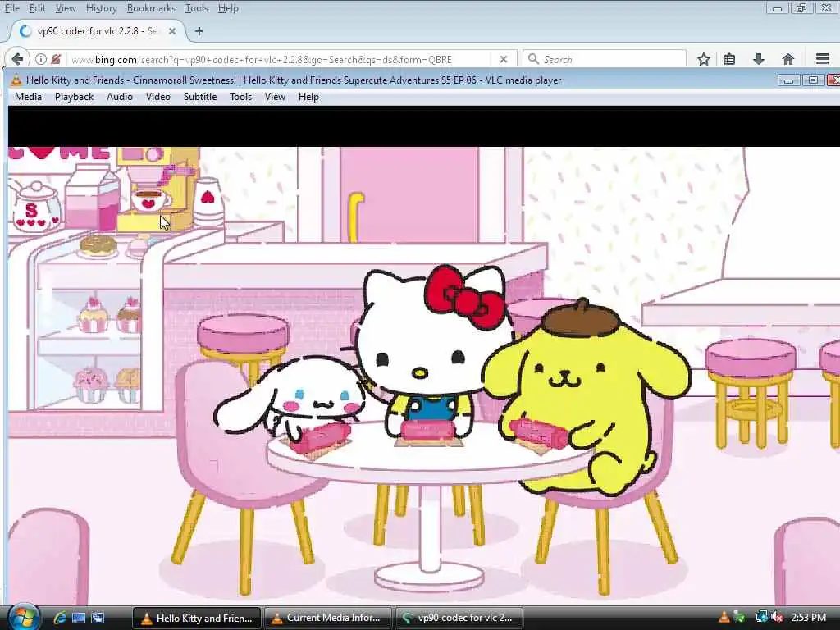Image resolution: width=840 pixels, height=630 pixels.
Task: Minimize the Firefox window
Action: point(777,8)
